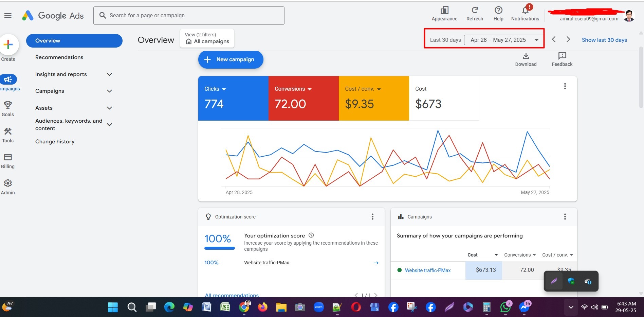Image resolution: width=644 pixels, height=317 pixels.
Task: Open the Appearance settings
Action: [x=444, y=14]
